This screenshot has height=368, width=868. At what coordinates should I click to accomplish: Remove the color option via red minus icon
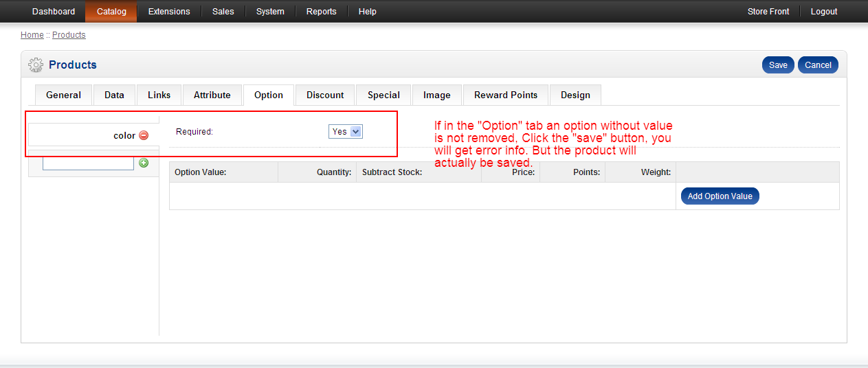coord(144,135)
